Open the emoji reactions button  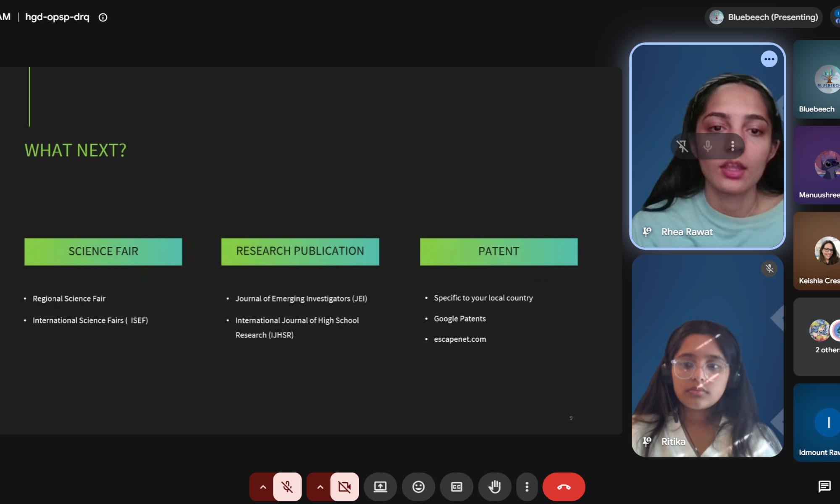click(x=418, y=487)
